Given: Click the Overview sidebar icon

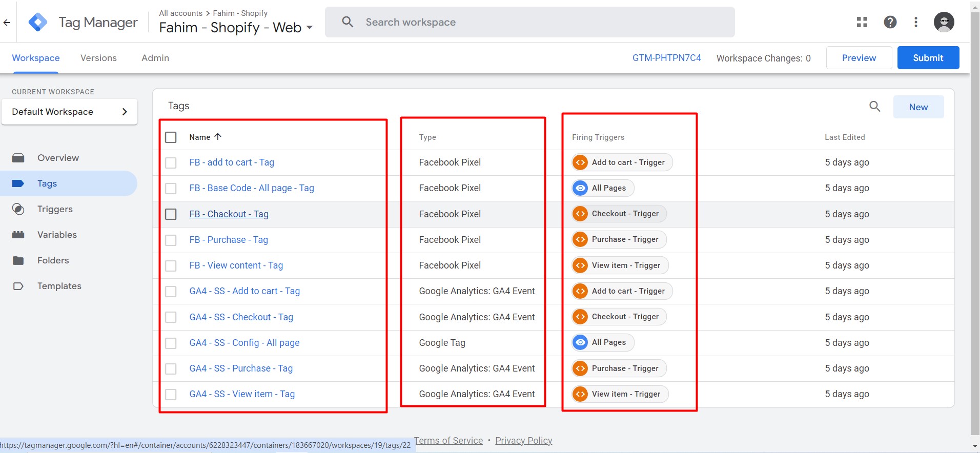Looking at the screenshot, I should pos(18,158).
